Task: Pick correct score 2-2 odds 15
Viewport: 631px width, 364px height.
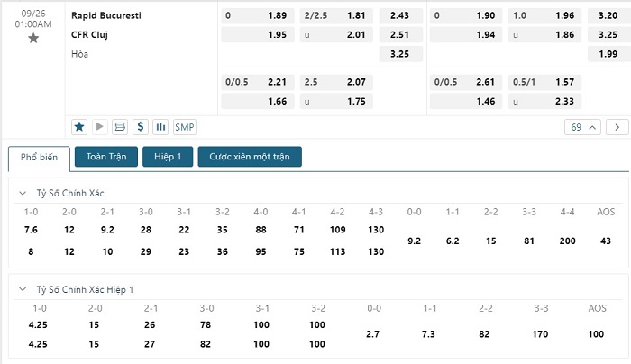Action: pyautogui.click(x=490, y=241)
